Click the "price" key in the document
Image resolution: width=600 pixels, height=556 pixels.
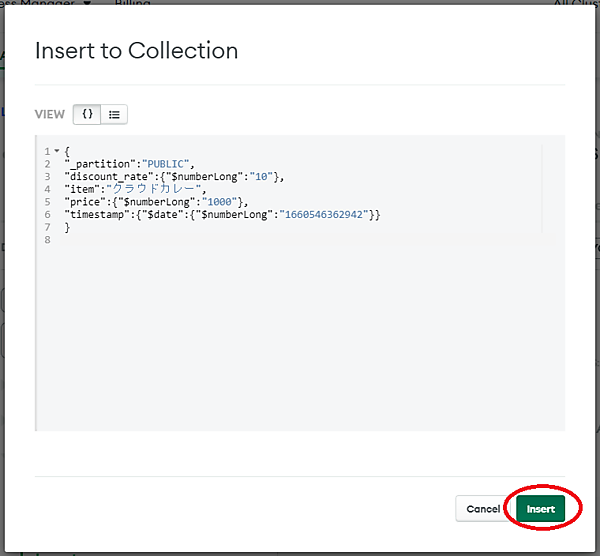85,203
